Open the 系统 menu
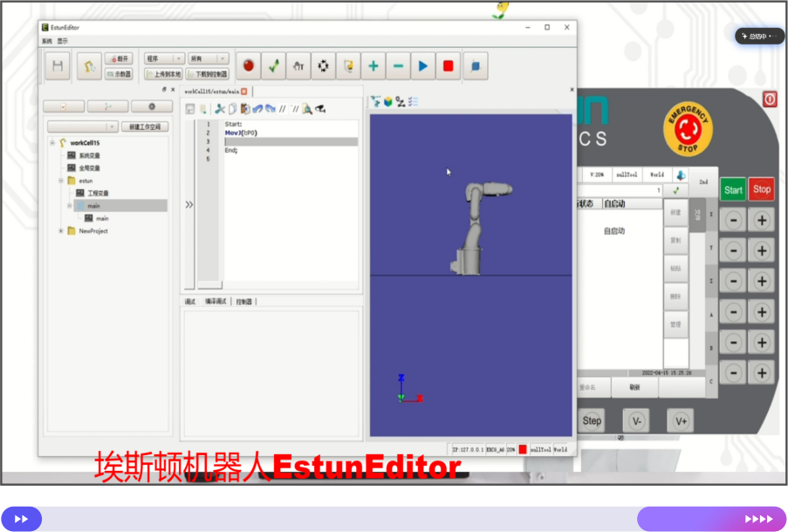This screenshot has height=532, width=788. (x=47, y=41)
